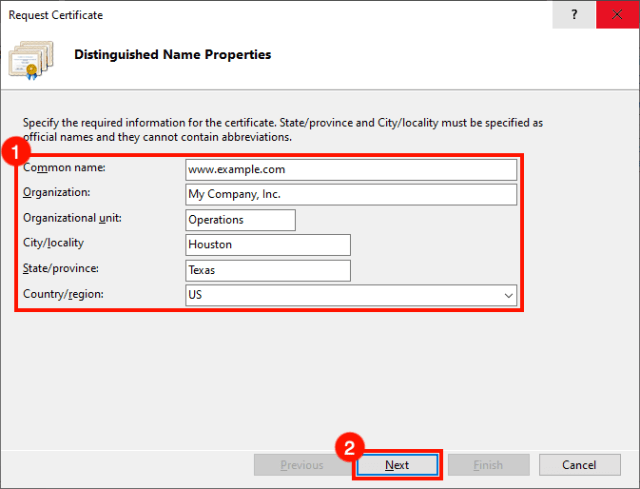Click the State/province field containing Texas
This screenshot has height=489, width=640.
pos(268,270)
